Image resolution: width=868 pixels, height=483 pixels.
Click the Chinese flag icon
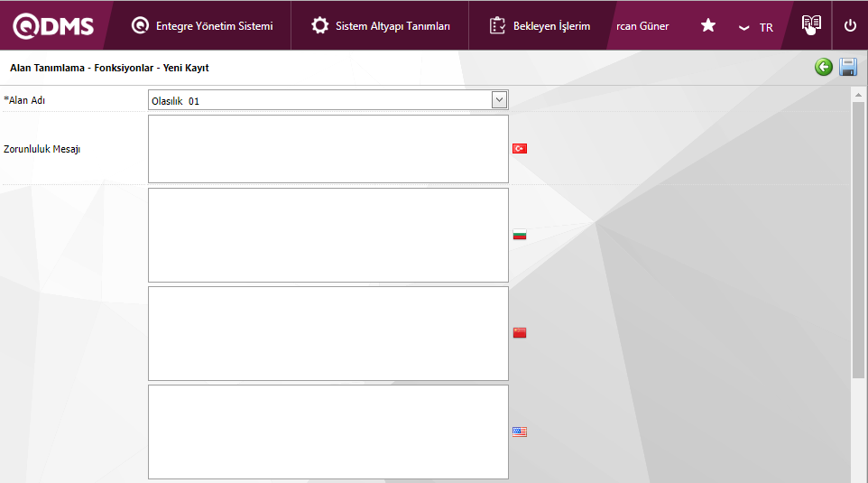point(520,333)
